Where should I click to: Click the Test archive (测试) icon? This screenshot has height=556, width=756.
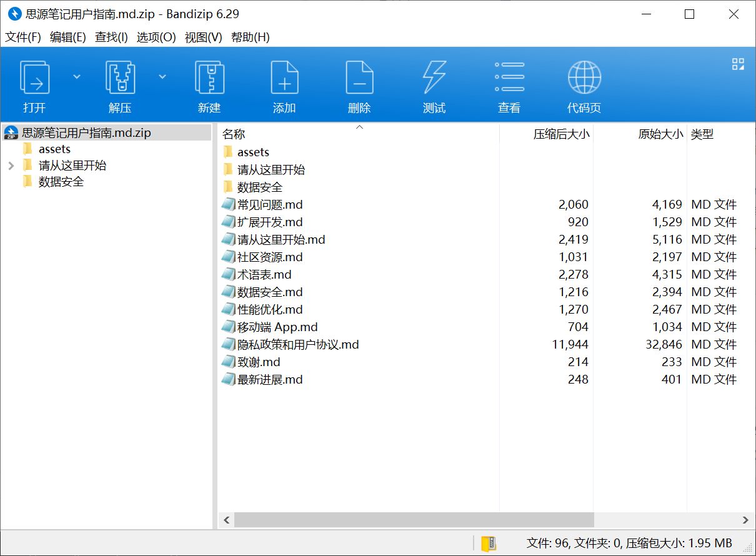click(x=434, y=77)
